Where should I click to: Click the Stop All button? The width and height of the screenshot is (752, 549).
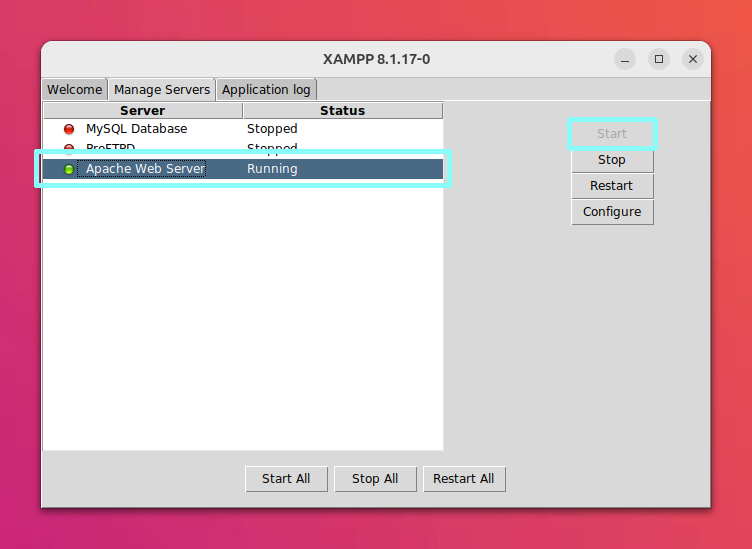click(375, 479)
